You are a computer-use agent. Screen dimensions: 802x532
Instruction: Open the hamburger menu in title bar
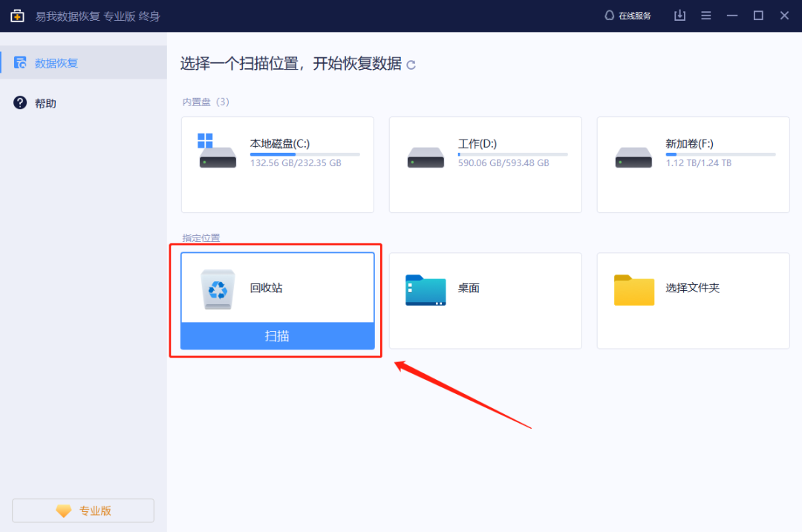706,16
